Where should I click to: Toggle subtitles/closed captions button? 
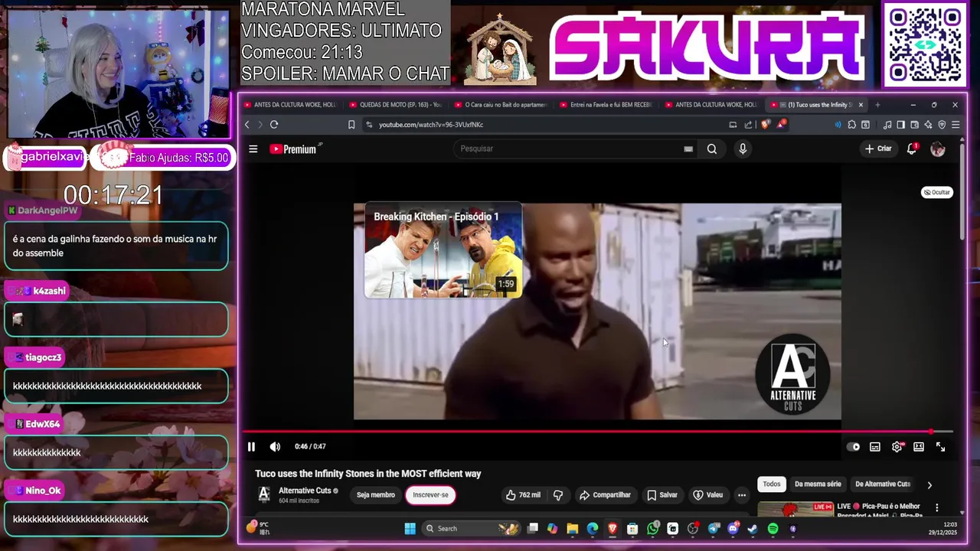(x=875, y=447)
